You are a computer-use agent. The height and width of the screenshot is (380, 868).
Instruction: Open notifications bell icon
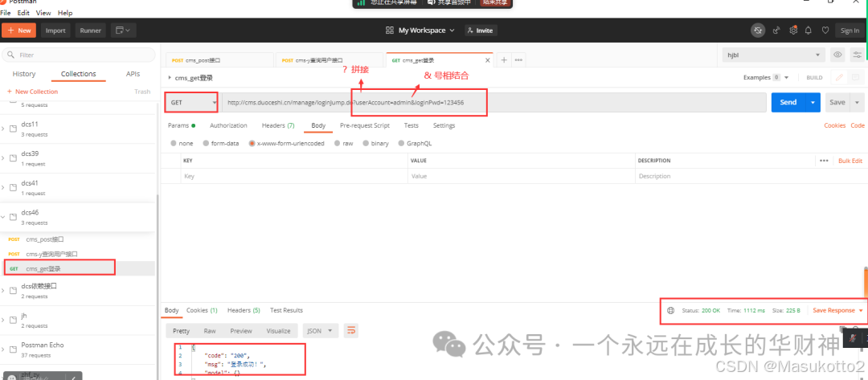tap(809, 31)
